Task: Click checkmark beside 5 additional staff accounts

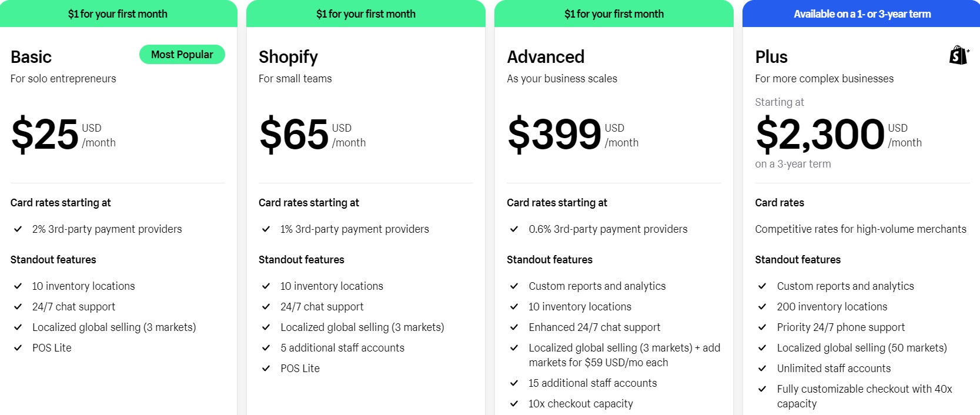Action: point(266,348)
